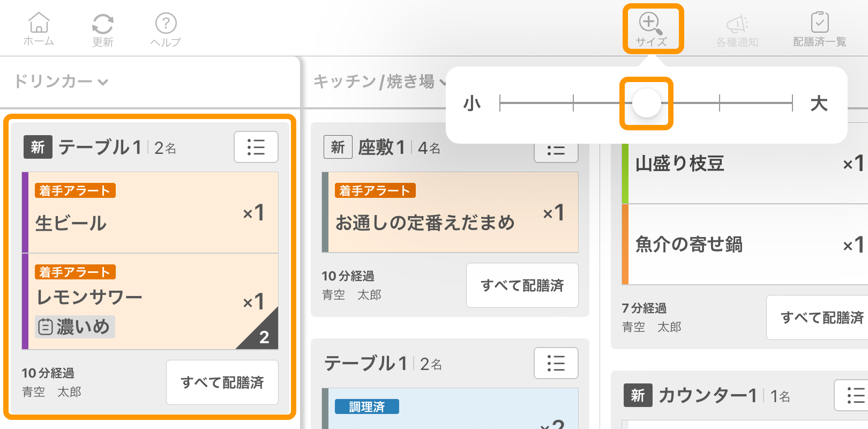Click 着手アラート badge on お通しの定番えだまめ
Viewport: 868px width, 429px height.
coord(375,190)
